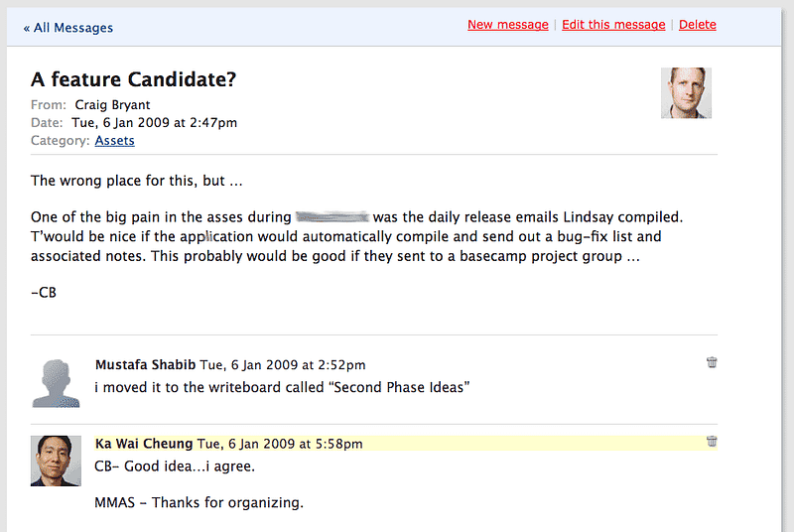Click the message date Tue, 6 Jan 2009 at 2:47pm

(x=155, y=123)
